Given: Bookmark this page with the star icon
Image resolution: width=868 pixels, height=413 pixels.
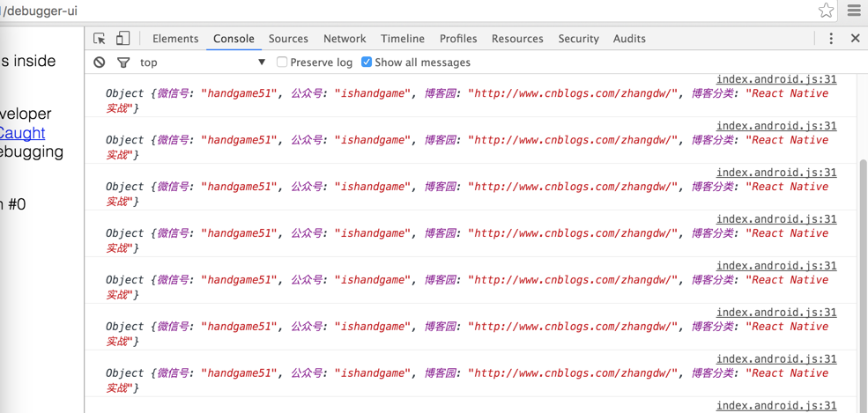Looking at the screenshot, I should (x=826, y=10).
